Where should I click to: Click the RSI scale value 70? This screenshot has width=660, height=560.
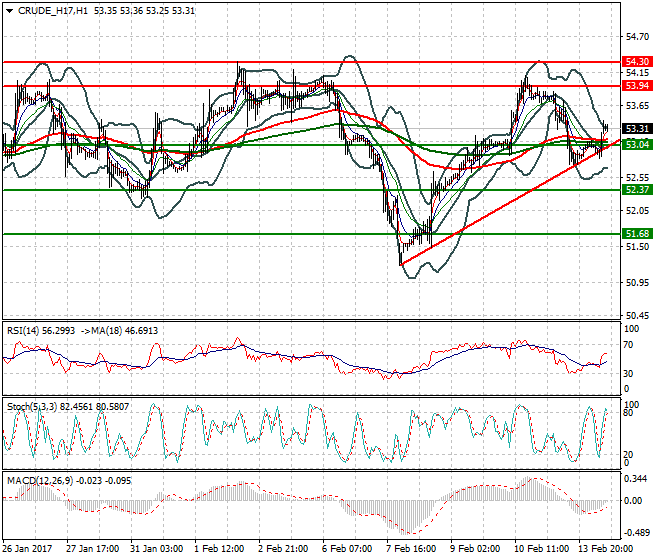tap(628, 345)
